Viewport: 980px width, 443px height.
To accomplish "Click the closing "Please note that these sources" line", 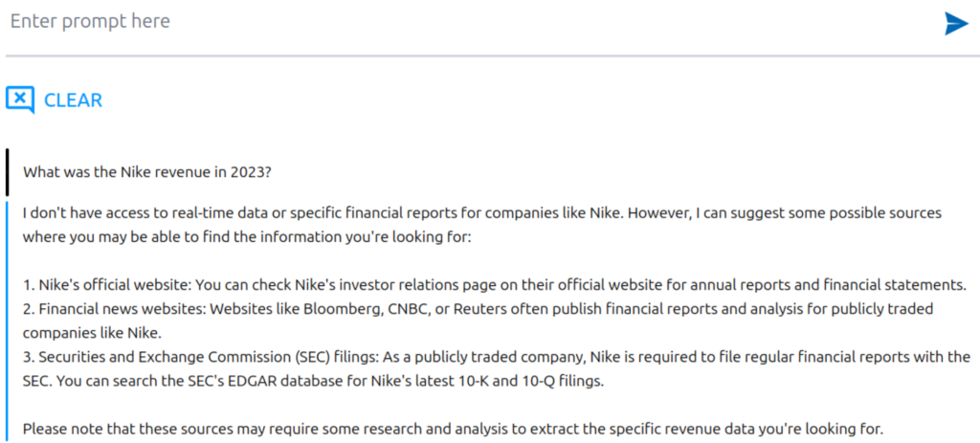I will point(453,430).
